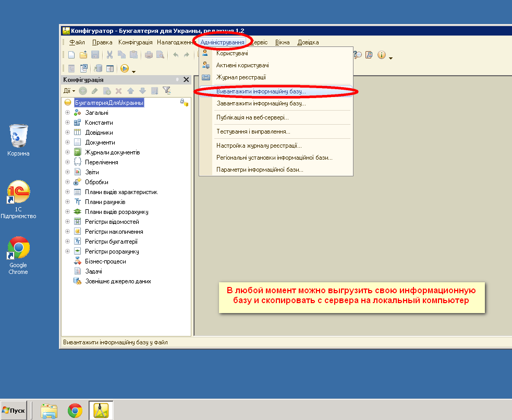Undo with the left arrow icon
This screenshot has width=512, height=420.
tap(176, 55)
